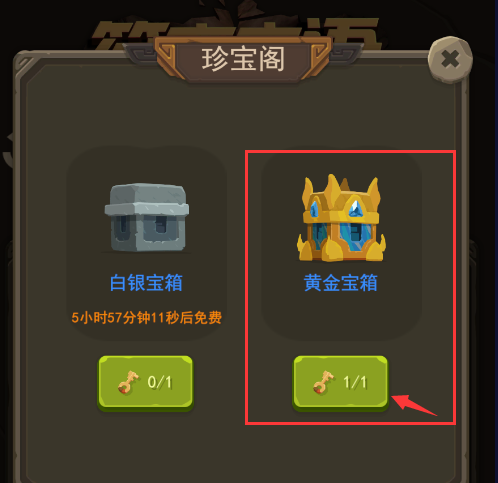Click the key icon on the 0/1 button
The width and height of the screenshot is (498, 483).
[128, 382]
